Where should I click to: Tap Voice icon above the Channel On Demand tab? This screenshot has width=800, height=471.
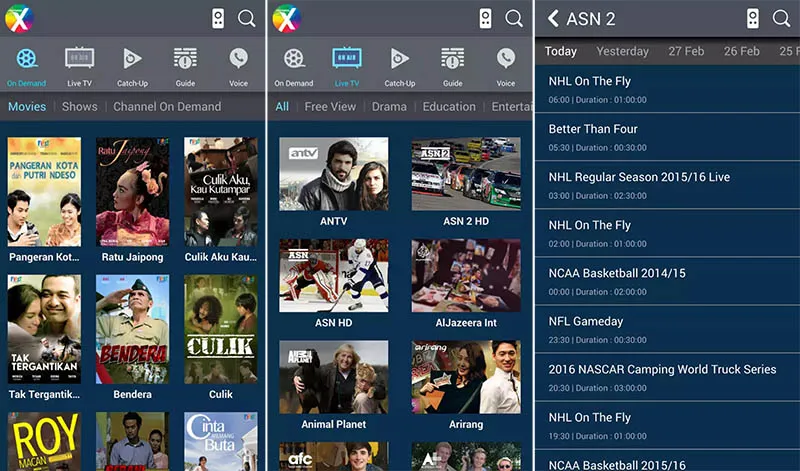coord(238,60)
